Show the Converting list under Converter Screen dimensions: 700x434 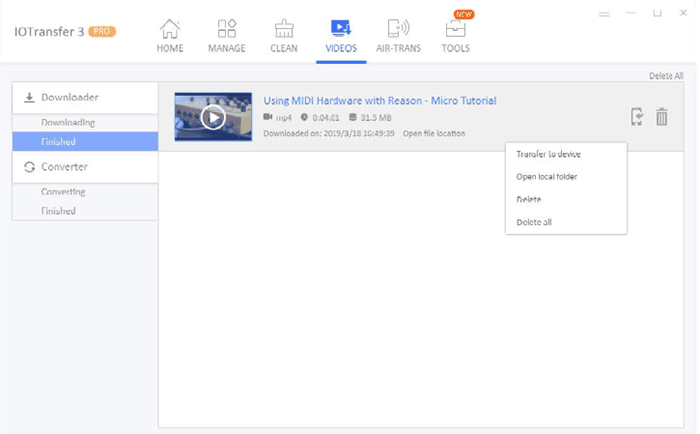(x=85, y=192)
